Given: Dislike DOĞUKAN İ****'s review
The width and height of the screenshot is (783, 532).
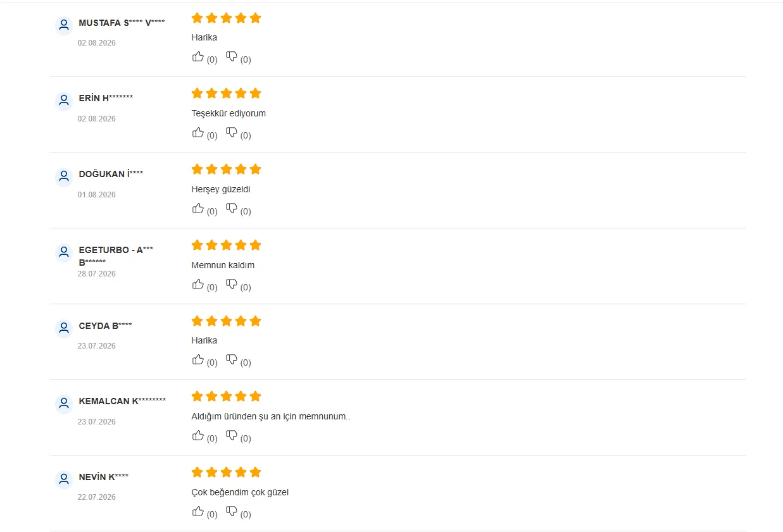Looking at the screenshot, I should tap(232, 208).
